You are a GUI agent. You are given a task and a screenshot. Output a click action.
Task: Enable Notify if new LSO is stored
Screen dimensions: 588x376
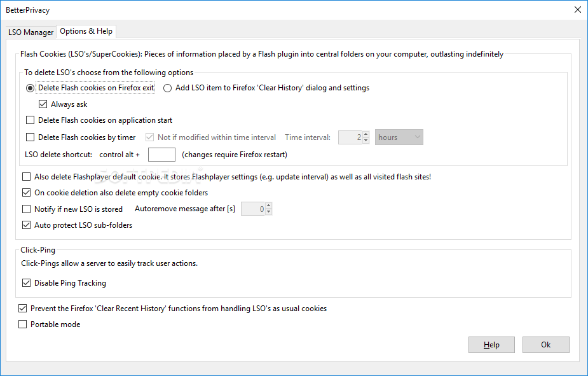pos(27,209)
